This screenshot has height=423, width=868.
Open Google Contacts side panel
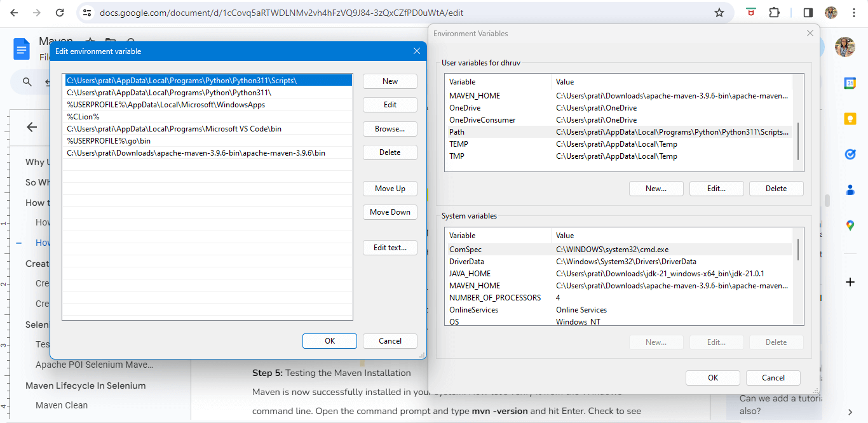click(850, 189)
